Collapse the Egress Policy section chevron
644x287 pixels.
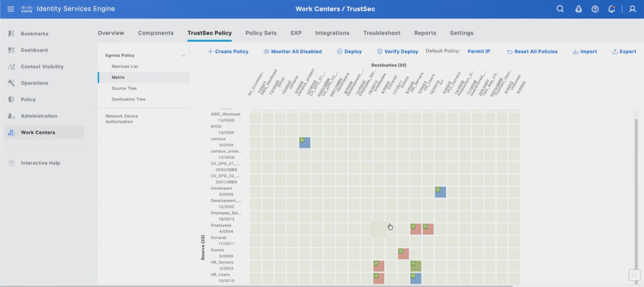coord(183,55)
